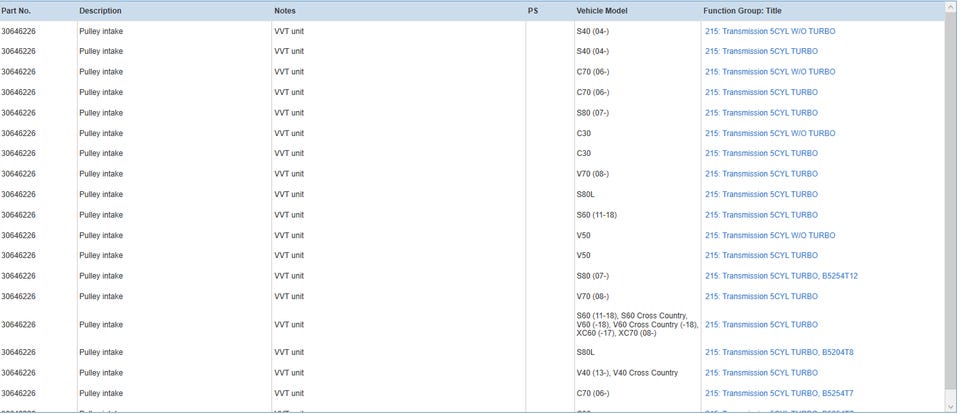The height and width of the screenshot is (414, 960).
Task: Select 'S80L' in the B5204T8 row
Action: tap(585, 352)
